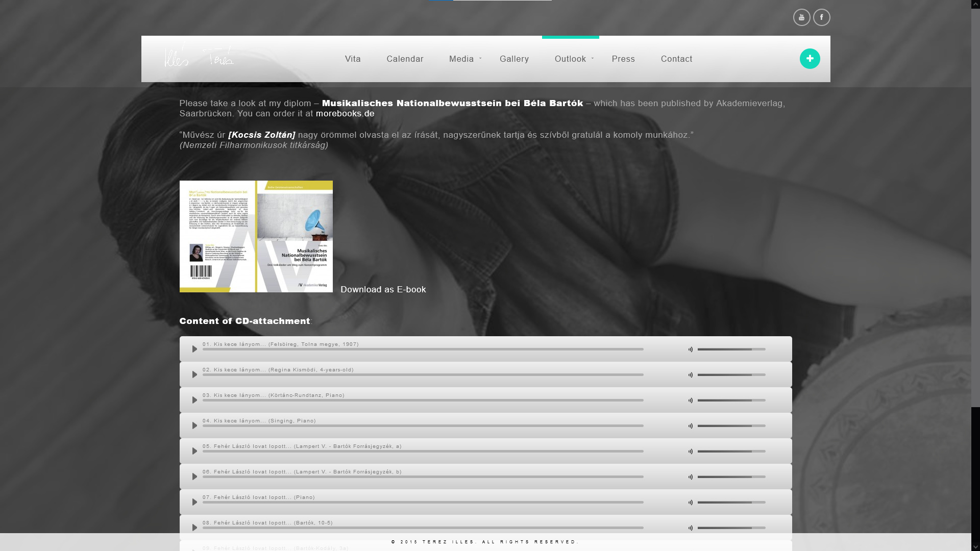Click the Illés Teréz signature logo

199,58
